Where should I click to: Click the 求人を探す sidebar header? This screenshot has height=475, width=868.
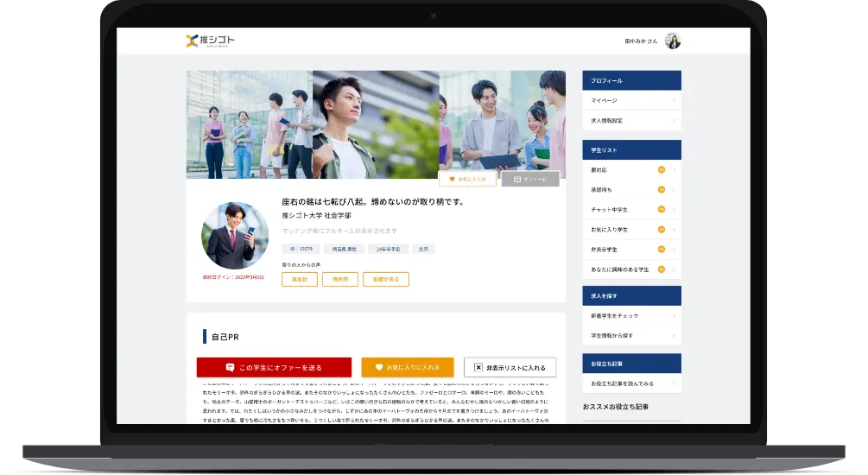(631, 295)
